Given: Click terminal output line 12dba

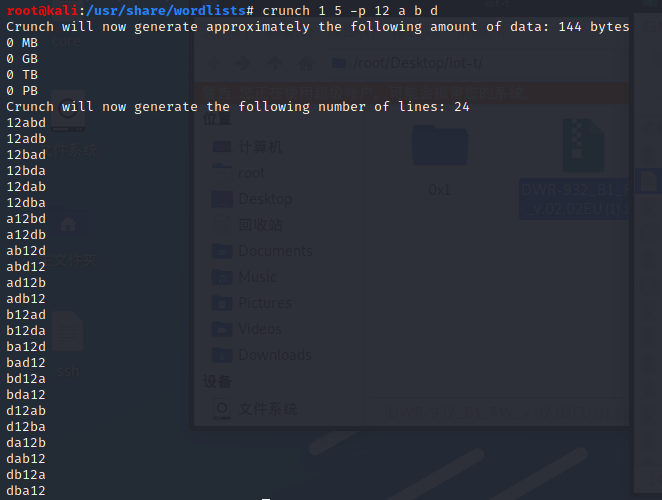Looking at the screenshot, I should pyautogui.click(x=26, y=203).
